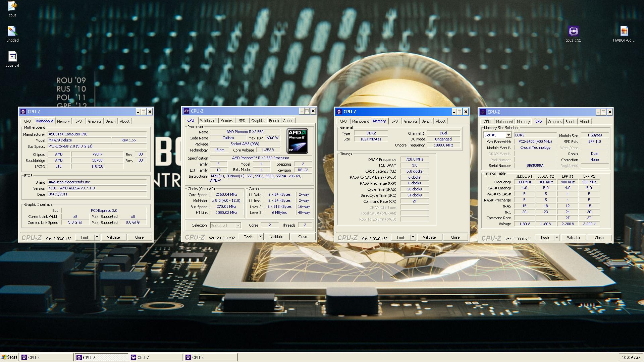Click Validate in Mainboard window
This screenshot has height=362, width=644.
113,237
